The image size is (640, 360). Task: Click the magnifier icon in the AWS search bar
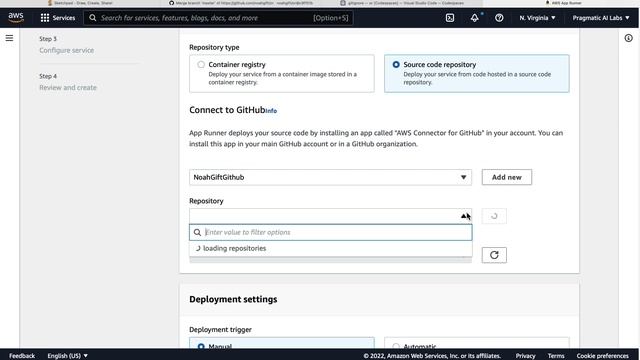coord(93,18)
